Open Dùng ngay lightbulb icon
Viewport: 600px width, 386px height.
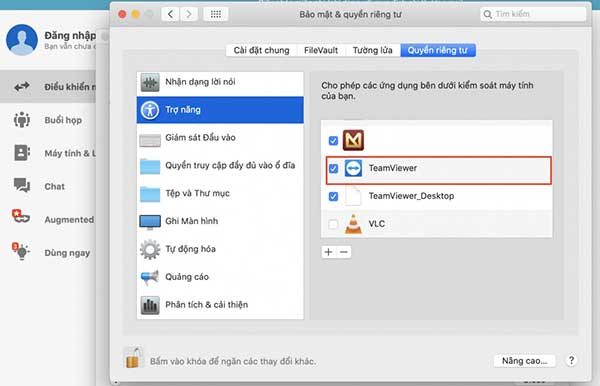(21, 251)
